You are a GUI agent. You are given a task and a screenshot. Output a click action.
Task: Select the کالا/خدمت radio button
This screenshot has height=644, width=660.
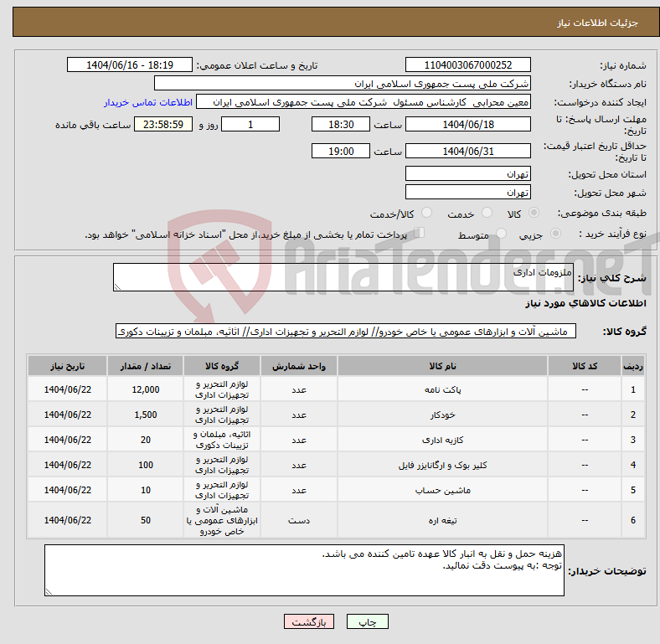pos(427,213)
